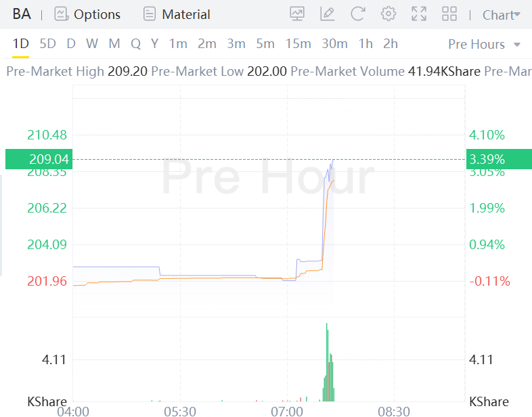
Task: Click the 07:00 time axis marker
Action: (287, 411)
